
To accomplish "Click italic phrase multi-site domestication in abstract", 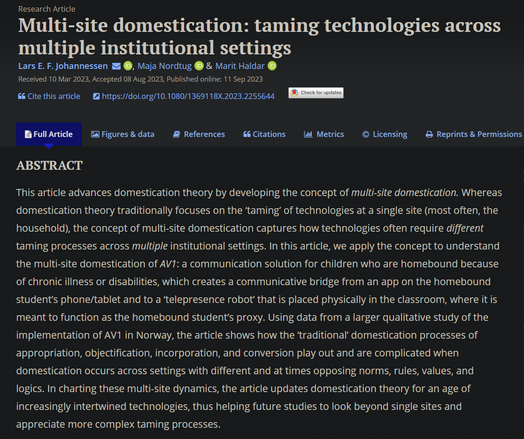I will click(404, 193).
